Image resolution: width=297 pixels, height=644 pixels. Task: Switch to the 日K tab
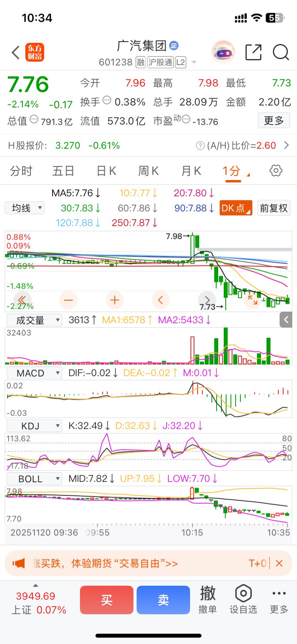107,171
